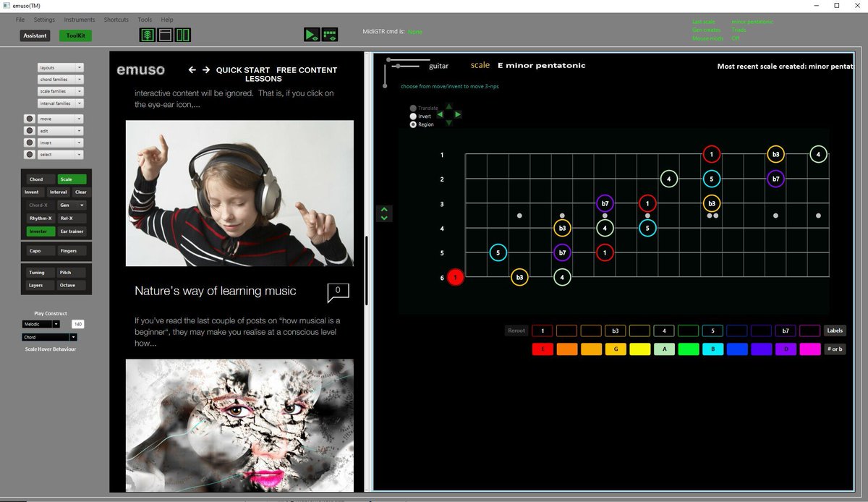868x502 pixels.
Task: Open the FREE CONTENT link
Action: click(x=307, y=70)
